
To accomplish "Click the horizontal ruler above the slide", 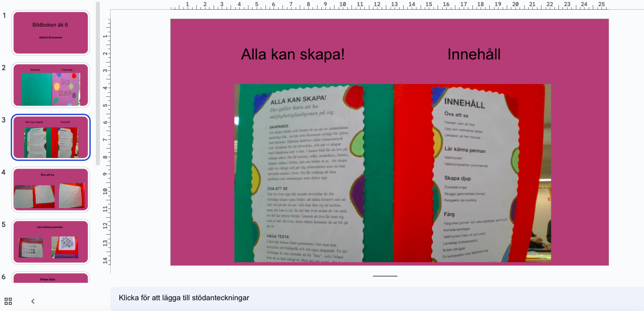I will click(x=389, y=6).
